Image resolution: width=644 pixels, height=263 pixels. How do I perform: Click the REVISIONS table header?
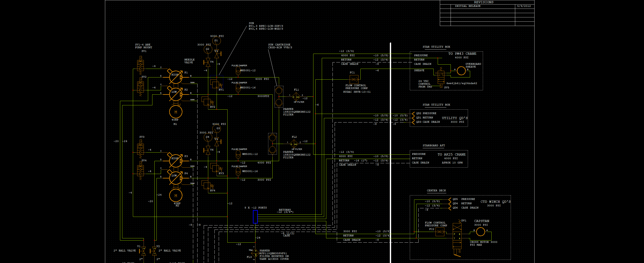point(483,2)
